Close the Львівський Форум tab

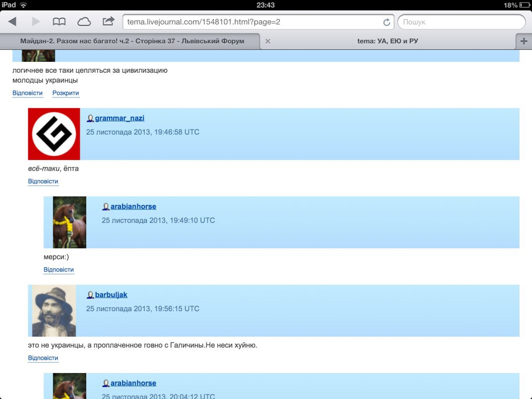pyautogui.click(x=268, y=41)
